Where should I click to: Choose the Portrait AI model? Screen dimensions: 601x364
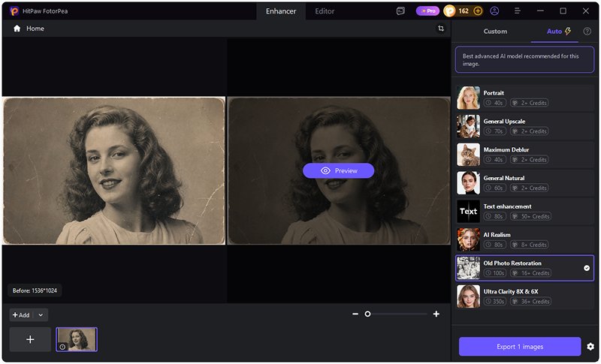524,98
